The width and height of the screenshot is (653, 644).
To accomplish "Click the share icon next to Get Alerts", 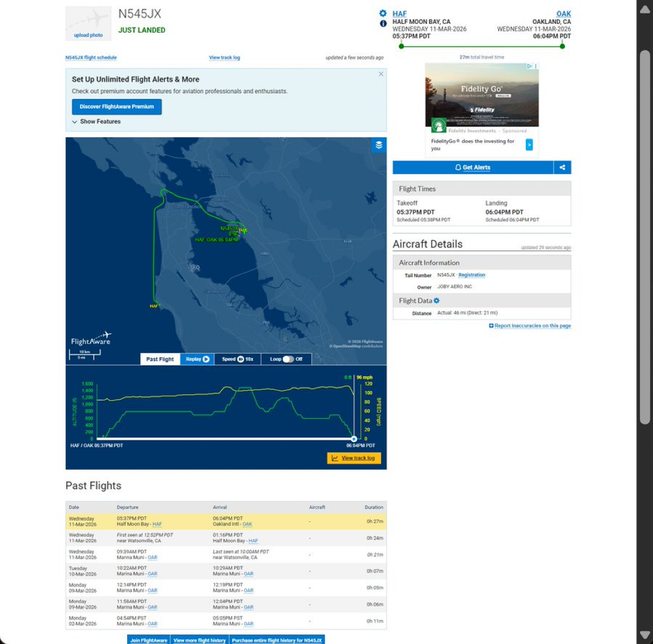I will pos(562,167).
